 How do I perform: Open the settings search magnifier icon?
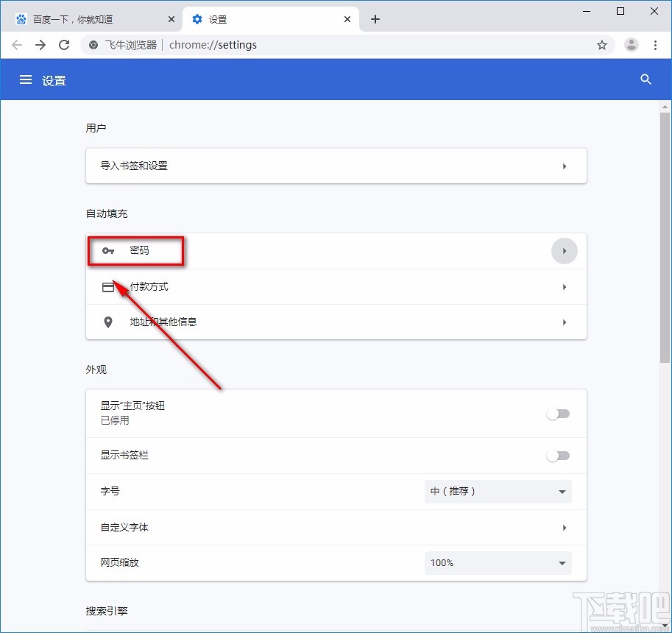[x=646, y=79]
